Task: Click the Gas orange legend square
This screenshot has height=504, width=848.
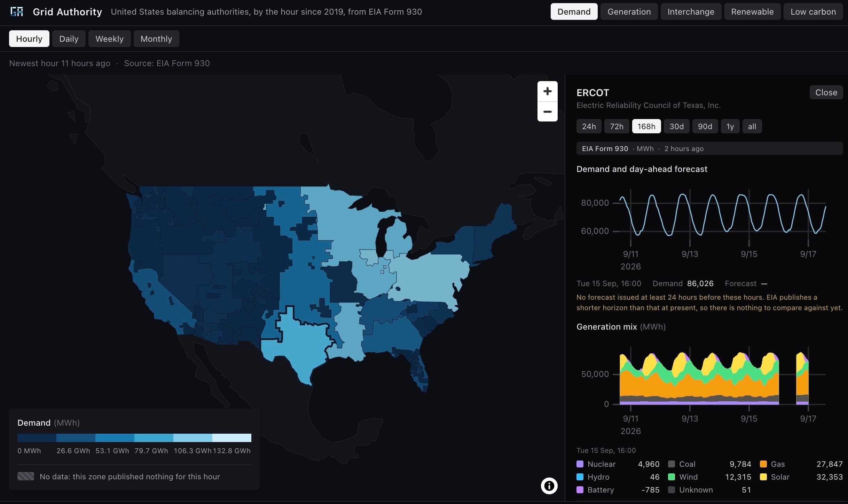Action: click(763, 464)
